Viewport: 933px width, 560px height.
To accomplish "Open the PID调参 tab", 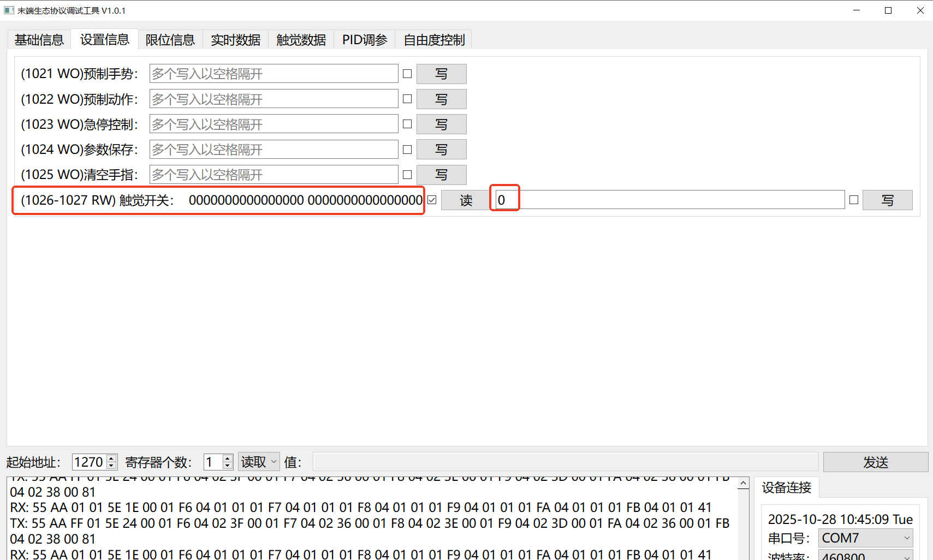I will [x=364, y=40].
